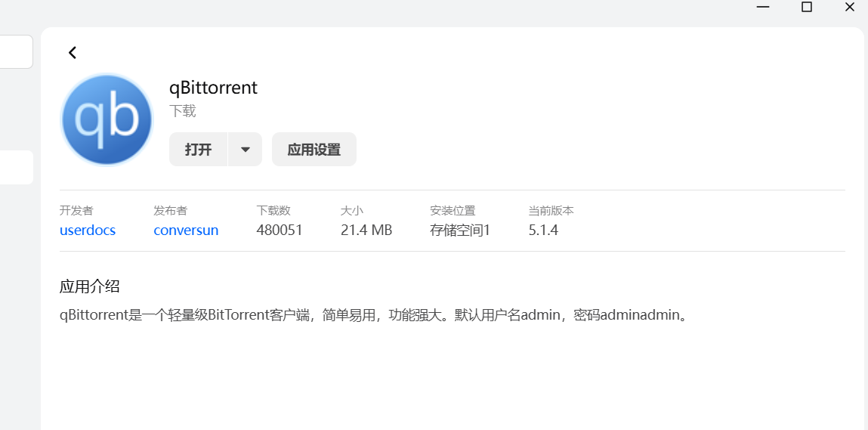Click the 发布者 field label
This screenshot has height=430, width=868.
[170, 211]
